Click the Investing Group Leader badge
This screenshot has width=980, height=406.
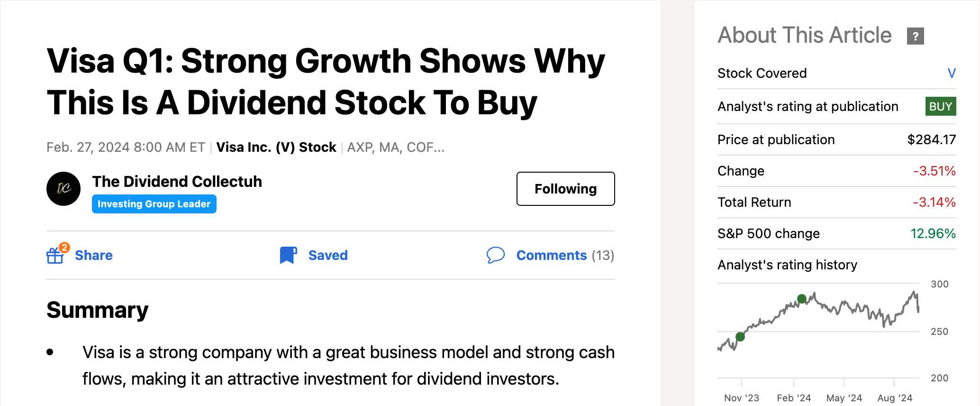click(x=154, y=204)
